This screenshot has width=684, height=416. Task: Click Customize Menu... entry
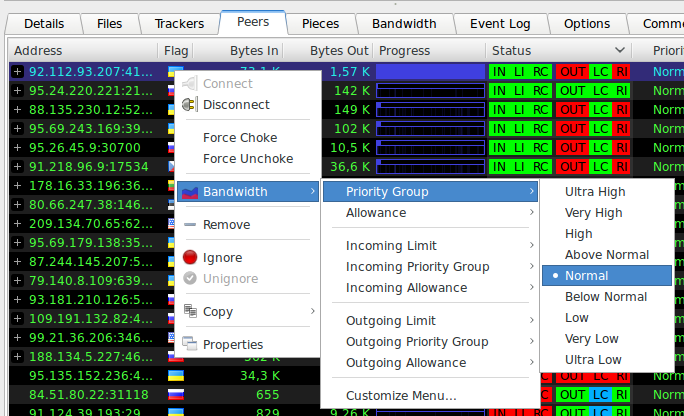point(430,396)
